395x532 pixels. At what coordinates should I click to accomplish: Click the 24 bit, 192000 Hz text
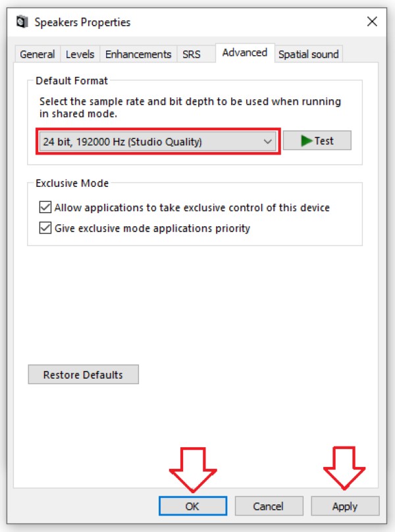[84, 141]
